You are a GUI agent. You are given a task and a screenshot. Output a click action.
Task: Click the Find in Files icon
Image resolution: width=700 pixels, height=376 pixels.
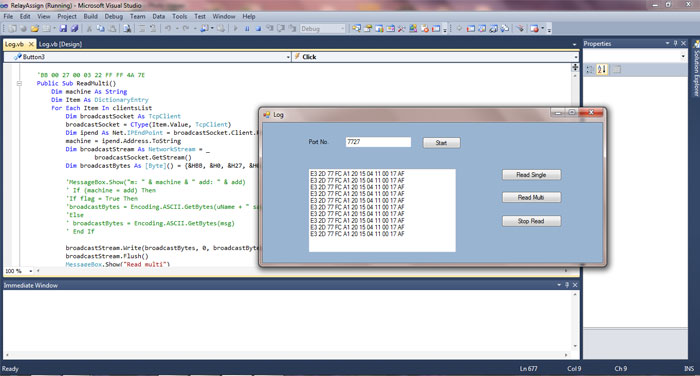coord(127,29)
